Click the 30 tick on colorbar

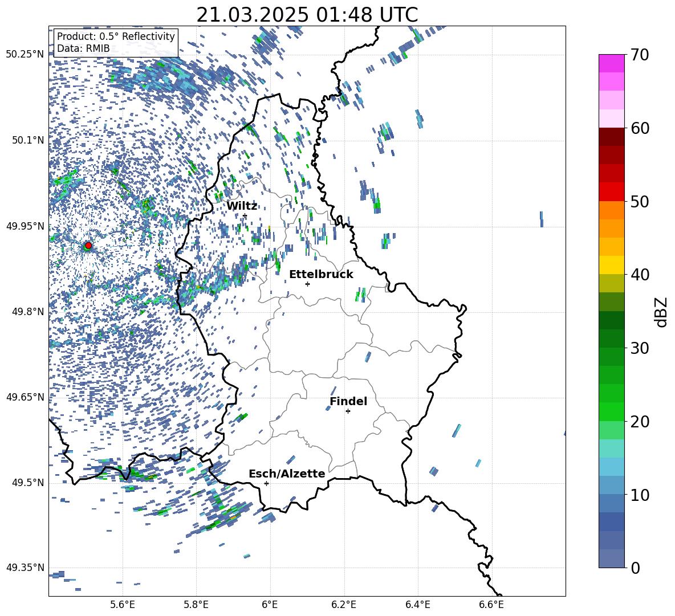[x=640, y=348]
